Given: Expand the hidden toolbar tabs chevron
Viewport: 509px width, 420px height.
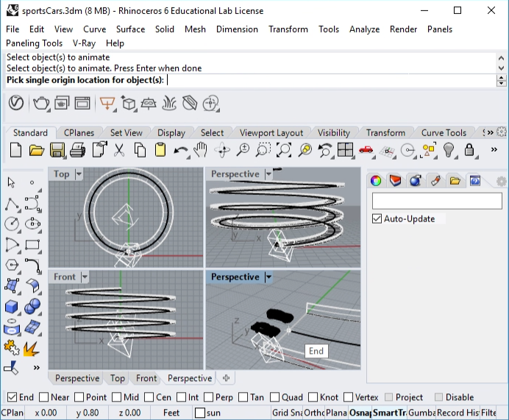Looking at the screenshot, I should [490, 132].
